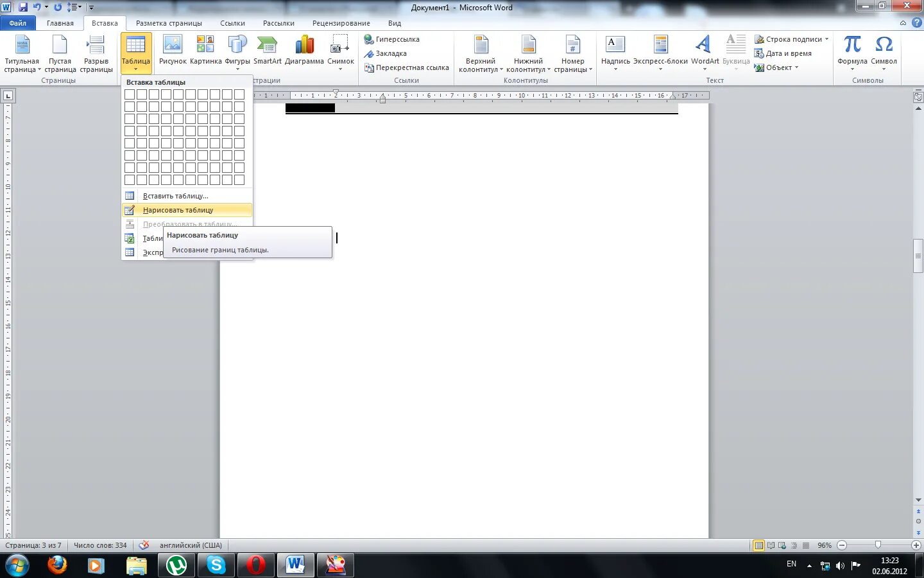Screen dimensions: 924x578
Task: Insert a Надпись text box
Action: pyautogui.click(x=615, y=54)
